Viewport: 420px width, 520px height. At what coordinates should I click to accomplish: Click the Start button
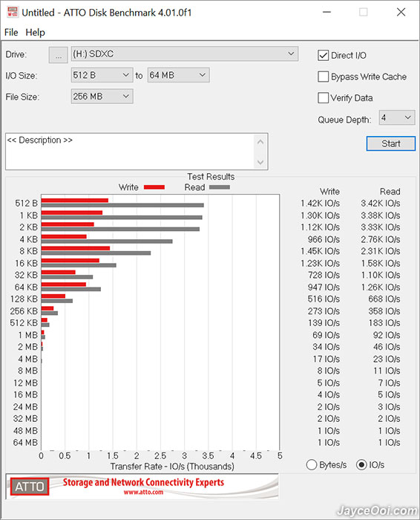[x=391, y=143]
